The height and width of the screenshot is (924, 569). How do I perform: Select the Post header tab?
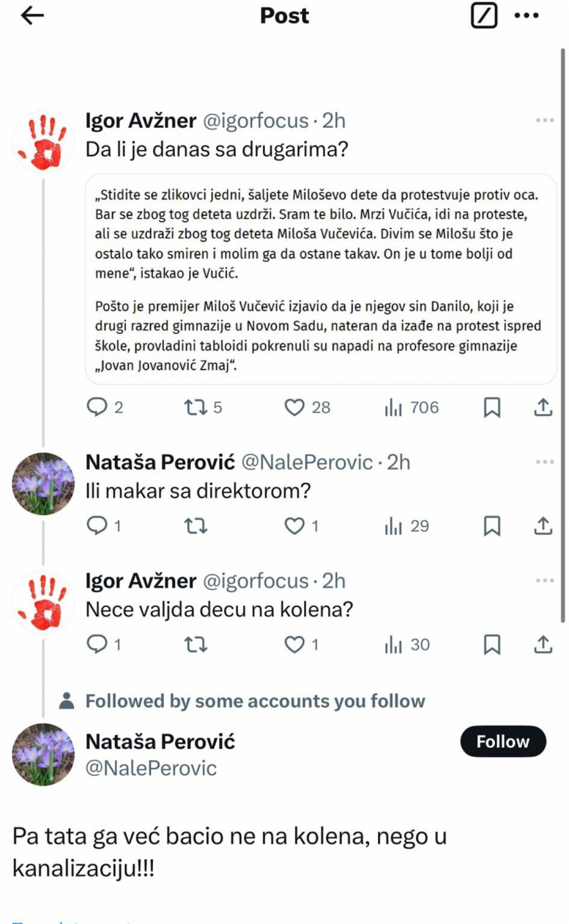click(284, 16)
